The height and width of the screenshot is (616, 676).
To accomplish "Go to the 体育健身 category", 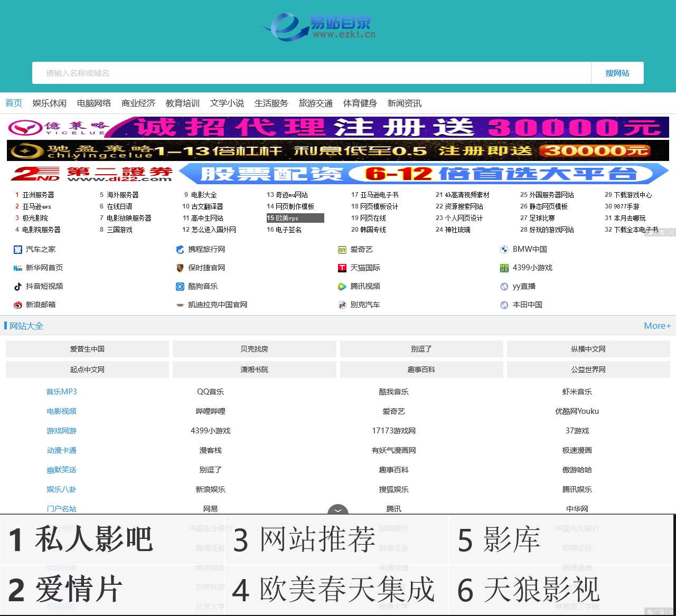I will point(360,103).
